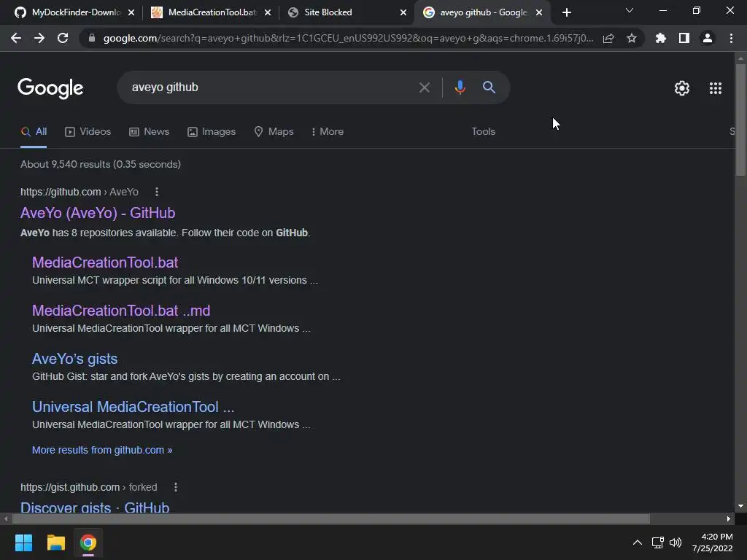Open the tab search dropdown chevron
Image resolution: width=747 pixels, height=560 pixels.
pos(630,10)
